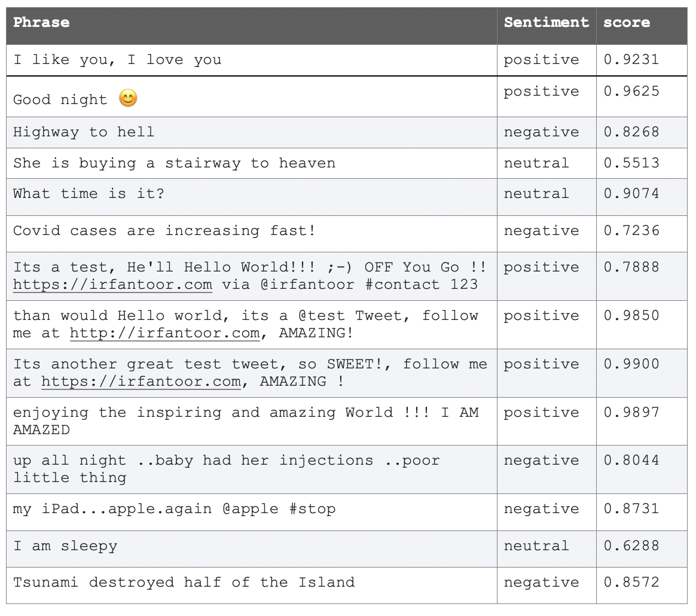Select the 'Tsunami destroyed half' phrase cell

point(252,585)
